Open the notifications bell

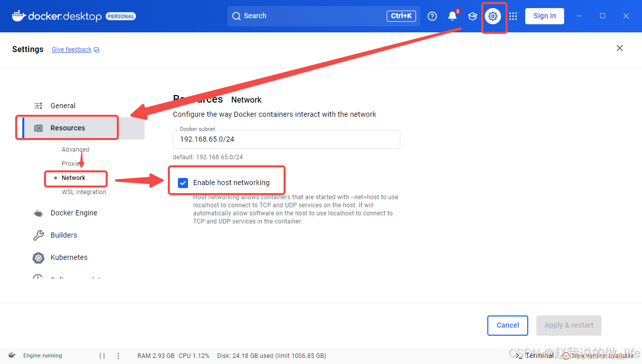pos(452,16)
